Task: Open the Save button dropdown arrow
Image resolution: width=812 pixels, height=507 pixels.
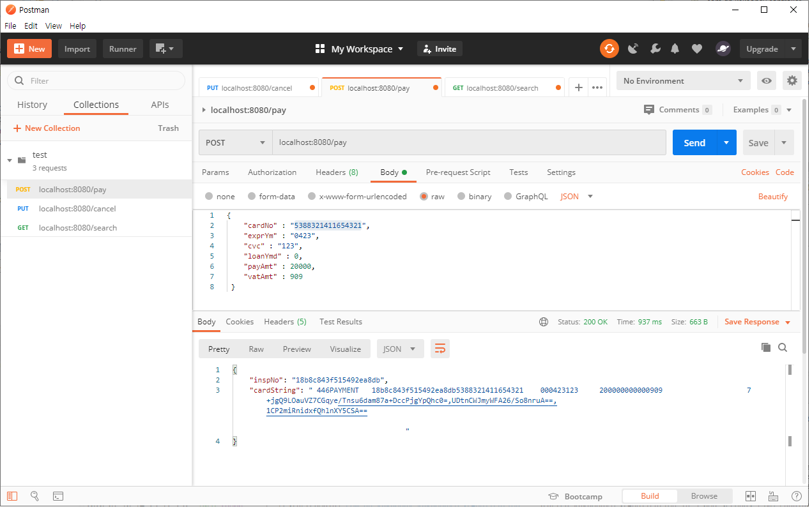Action: (x=785, y=142)
